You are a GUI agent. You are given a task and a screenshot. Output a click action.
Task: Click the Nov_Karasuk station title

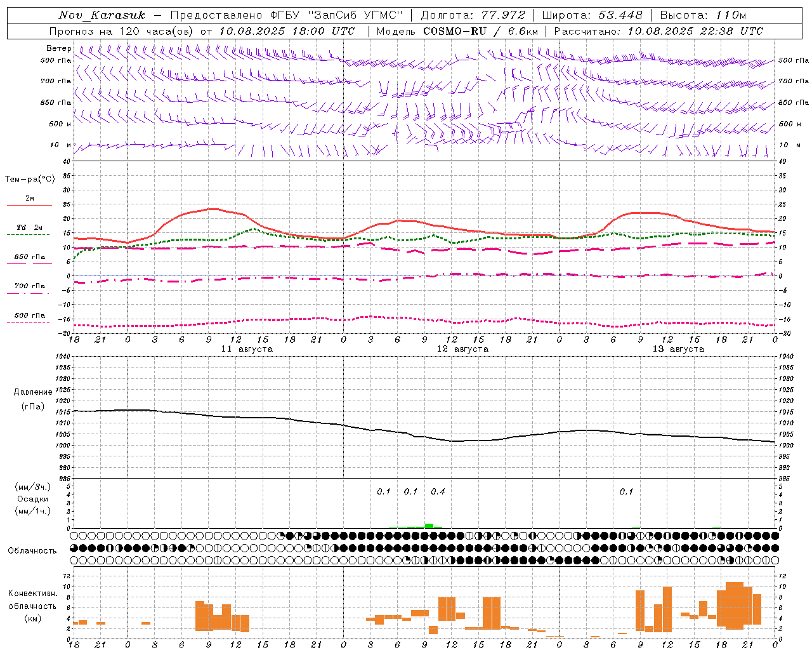(x=102, y=15)
